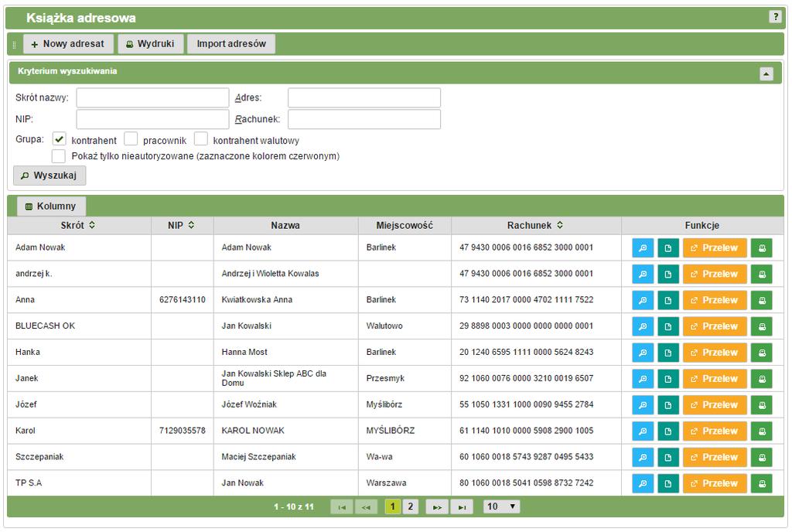Print icon for andrzej k. row
The height and width of the screenshot is (532, 792).
click(762, 274)
